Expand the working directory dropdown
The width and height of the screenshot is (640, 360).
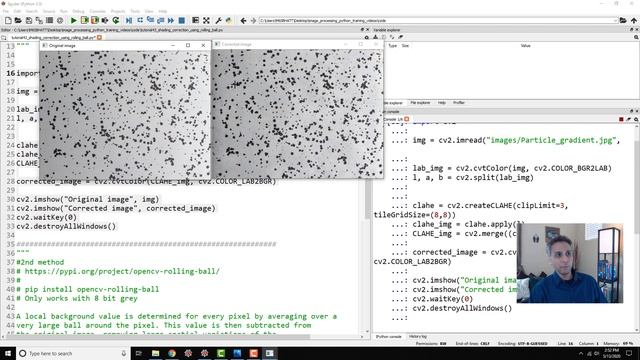(x=615, y=20)
